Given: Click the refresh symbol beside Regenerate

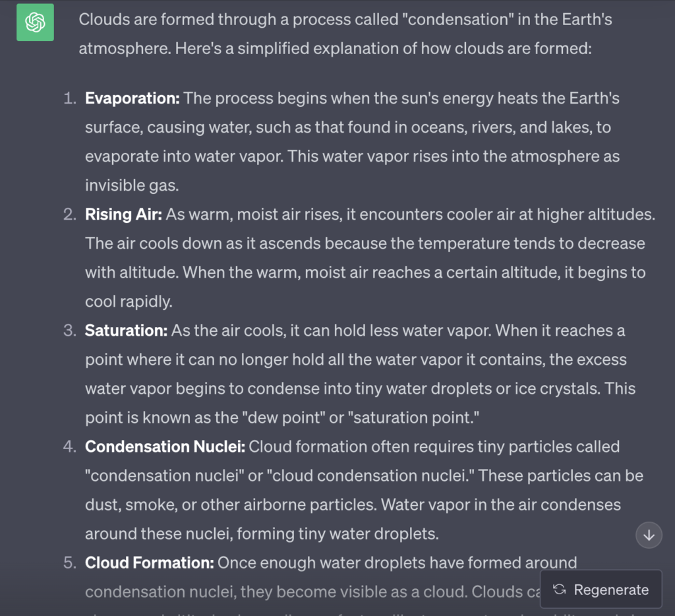Looking at the screenshot, I should pyautogui.click(x=560, y=590).
